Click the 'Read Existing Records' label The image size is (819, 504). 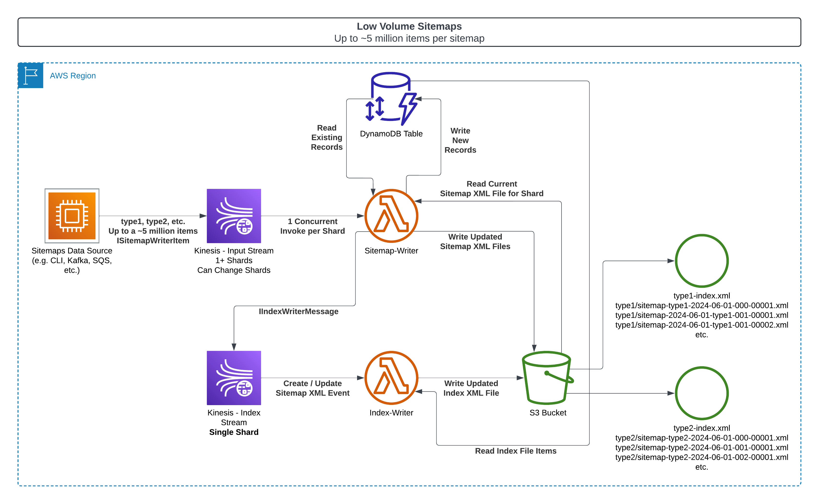(327, 138)
